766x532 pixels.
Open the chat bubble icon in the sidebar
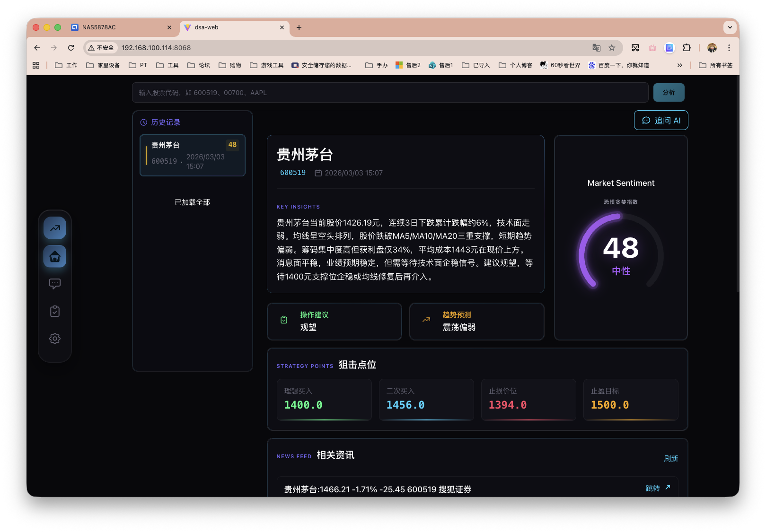coord(55,283)
